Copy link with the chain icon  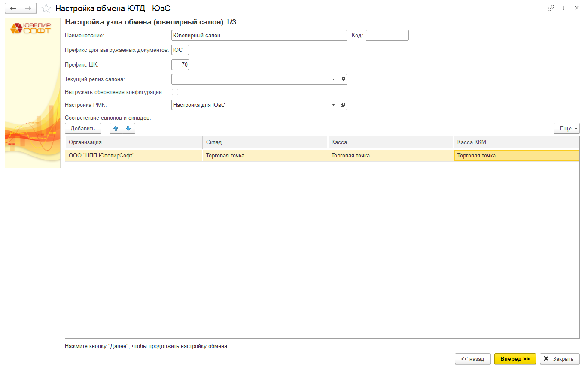pyautogui.click(x=551, y=8)
